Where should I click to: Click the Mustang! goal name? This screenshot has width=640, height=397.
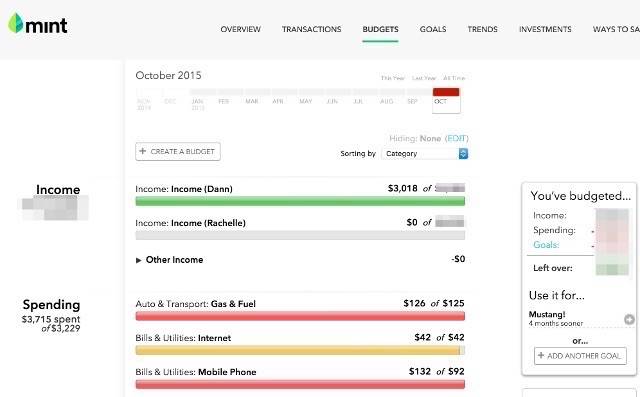click(547, 314)
